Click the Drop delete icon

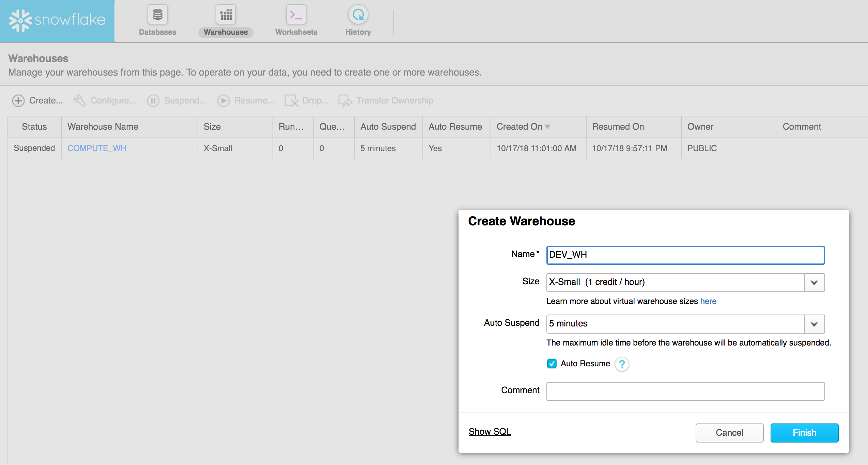click(x=292, y=101)
